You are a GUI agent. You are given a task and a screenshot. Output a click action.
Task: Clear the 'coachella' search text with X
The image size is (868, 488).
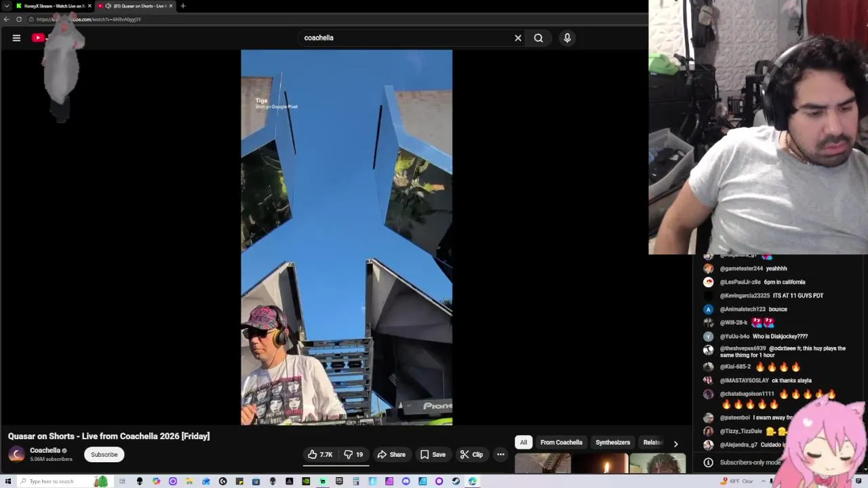518,38
